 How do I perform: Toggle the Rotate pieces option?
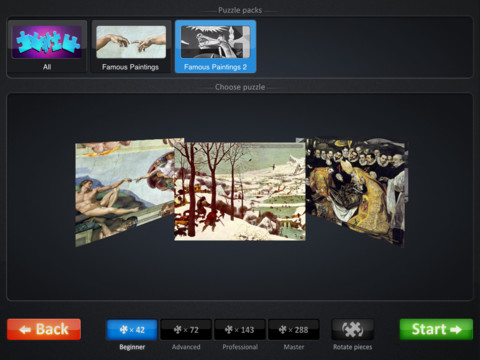coord(353,330)
